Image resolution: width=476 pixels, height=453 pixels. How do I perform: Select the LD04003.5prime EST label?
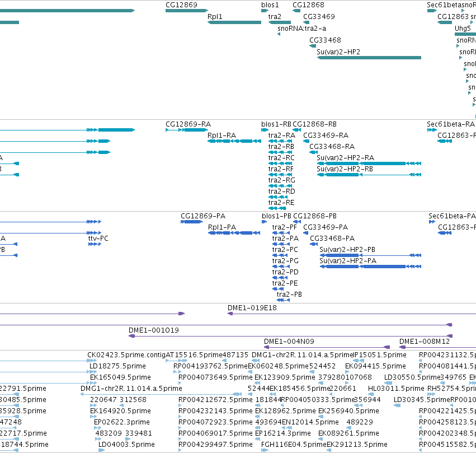click(x=126, y=445)
